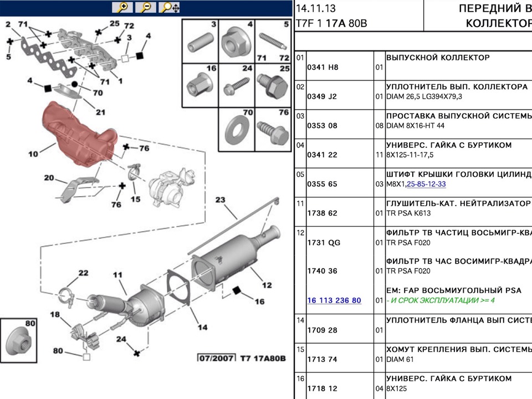Select part number 0341 H8

(323, 67)
